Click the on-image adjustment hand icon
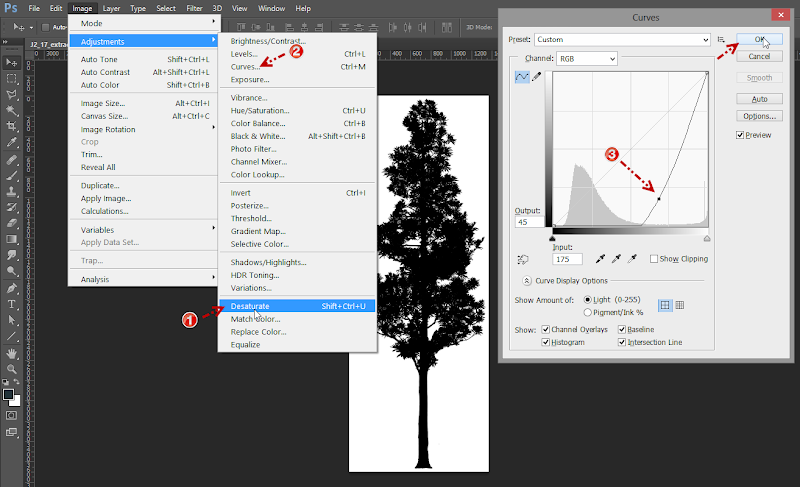Viewport: 800px width, 487px height. [x=522, y=260]
